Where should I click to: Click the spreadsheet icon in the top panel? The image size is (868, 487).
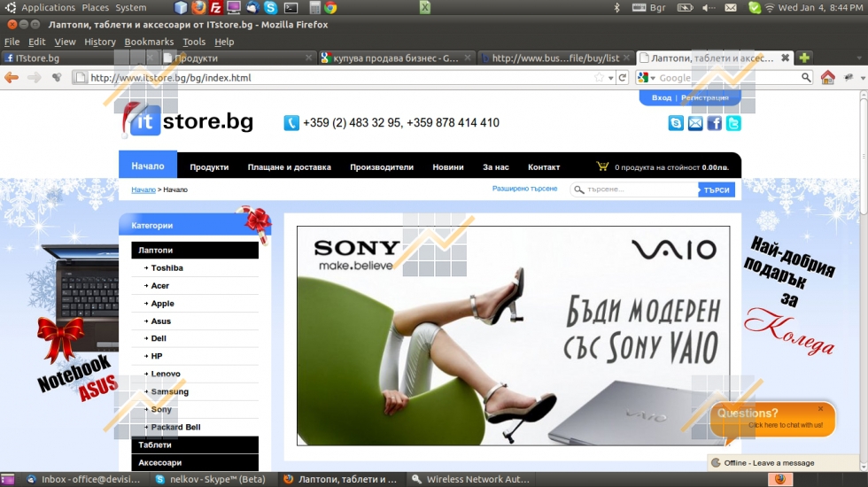click(424, 7)
